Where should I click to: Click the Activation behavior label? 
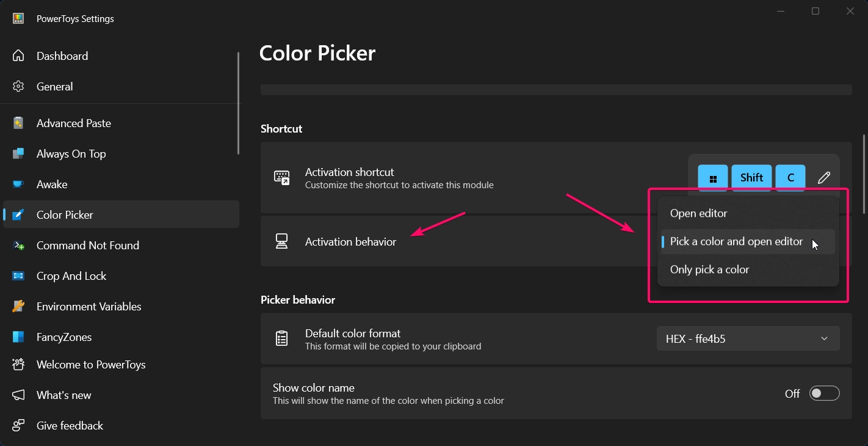pos(350,242)
